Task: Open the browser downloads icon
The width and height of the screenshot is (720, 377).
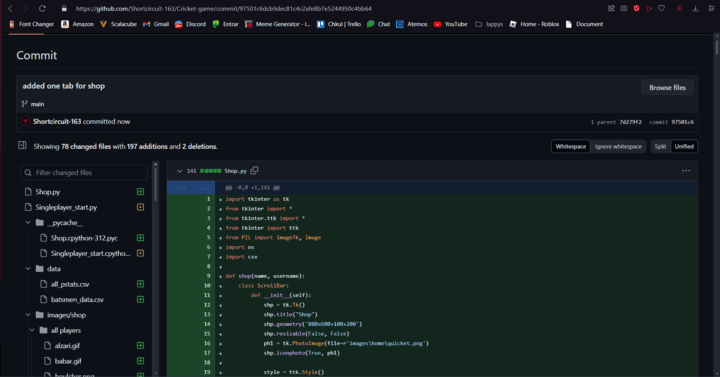Action: pos(696,8)
